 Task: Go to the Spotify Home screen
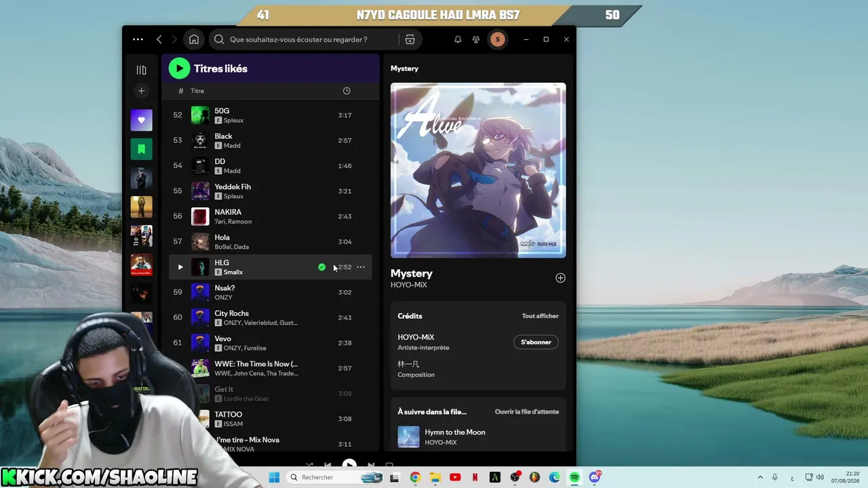click(x=194, y=39)
